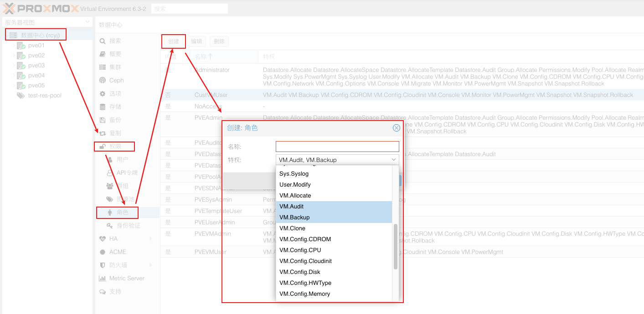The width and height of the screenshot is (644, 314).
Task: Click the groups people icon
Action: pyautogui.click(x=110, y=186)
